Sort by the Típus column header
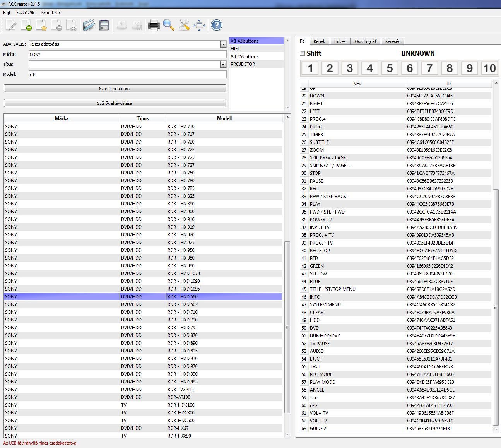 point(143,118)
